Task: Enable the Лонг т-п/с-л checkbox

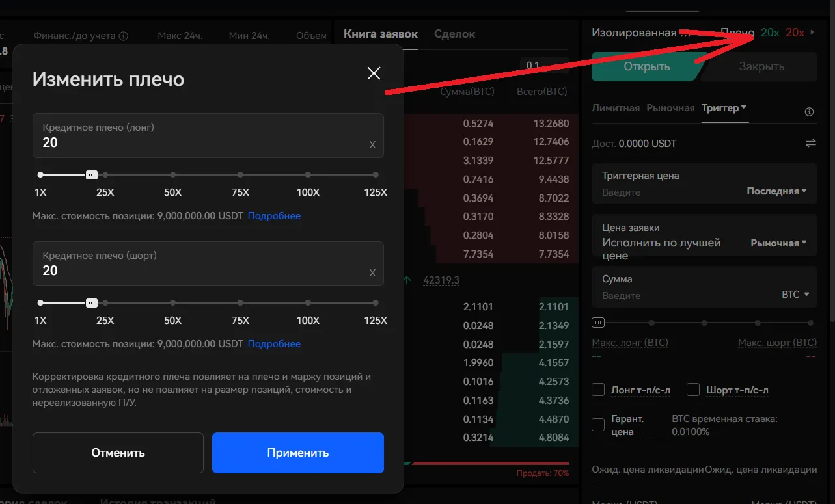Action: 597,390
